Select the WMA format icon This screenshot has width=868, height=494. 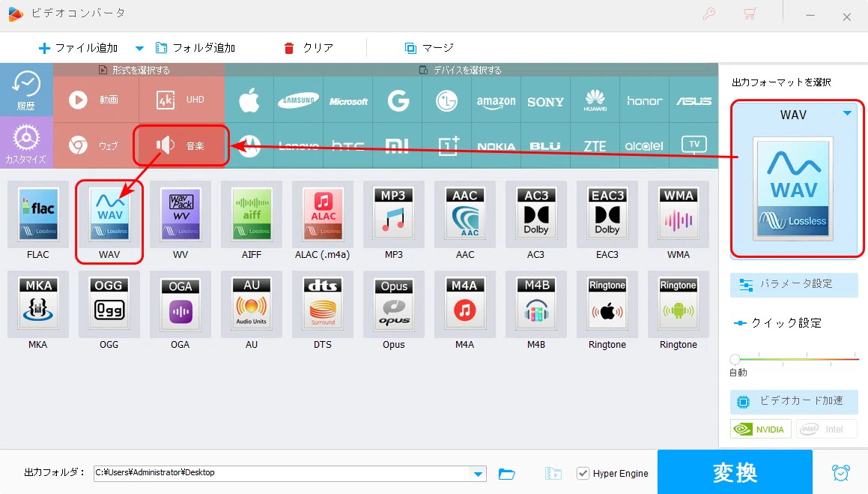678,214
